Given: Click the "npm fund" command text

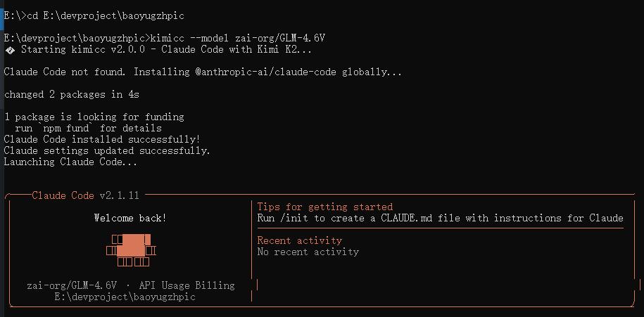Looking at the screenshot, I should [x=68, y=128].
